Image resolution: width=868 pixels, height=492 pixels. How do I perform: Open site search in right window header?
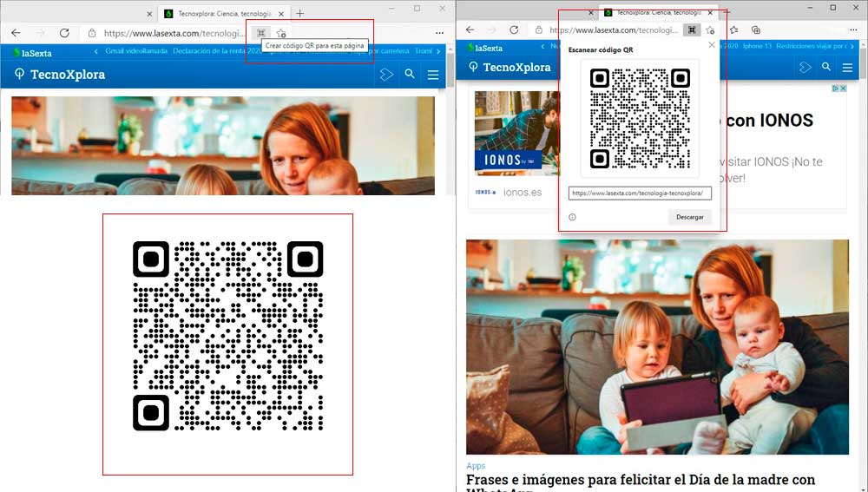[x=826, y=67]
